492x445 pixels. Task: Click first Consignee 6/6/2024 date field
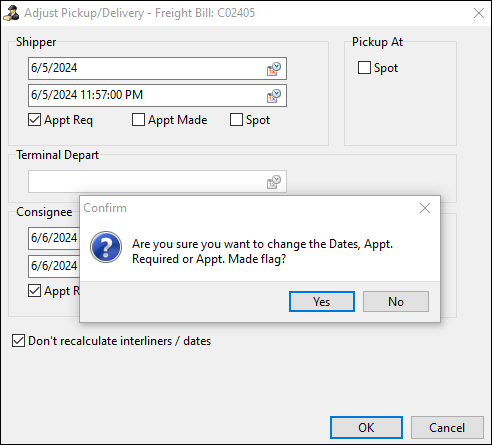[54, 238]
